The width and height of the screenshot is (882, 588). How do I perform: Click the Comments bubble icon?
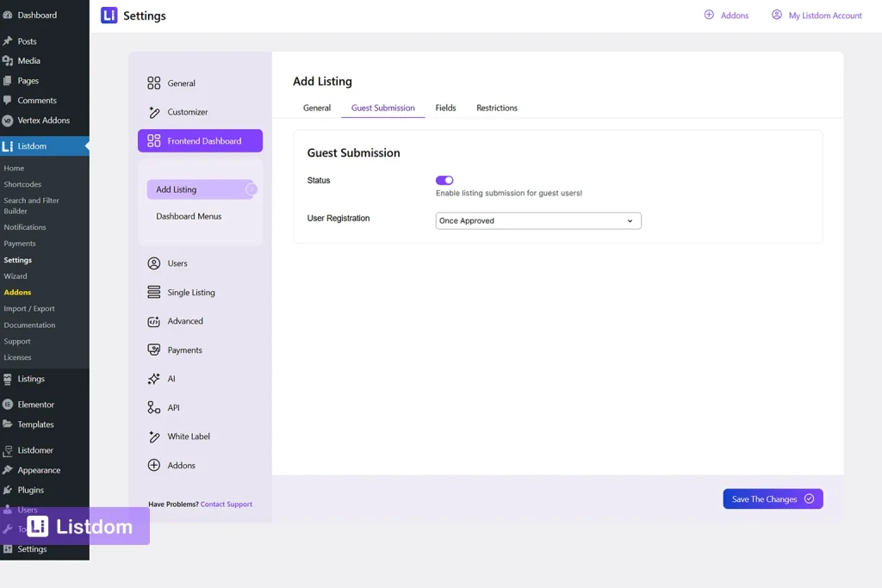coord(7,100)
